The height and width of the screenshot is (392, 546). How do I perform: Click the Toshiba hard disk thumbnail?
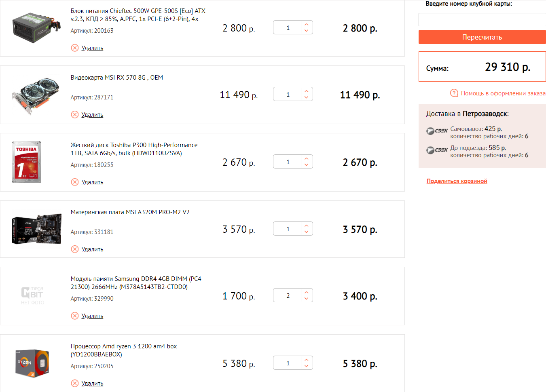tap(27, 162)
